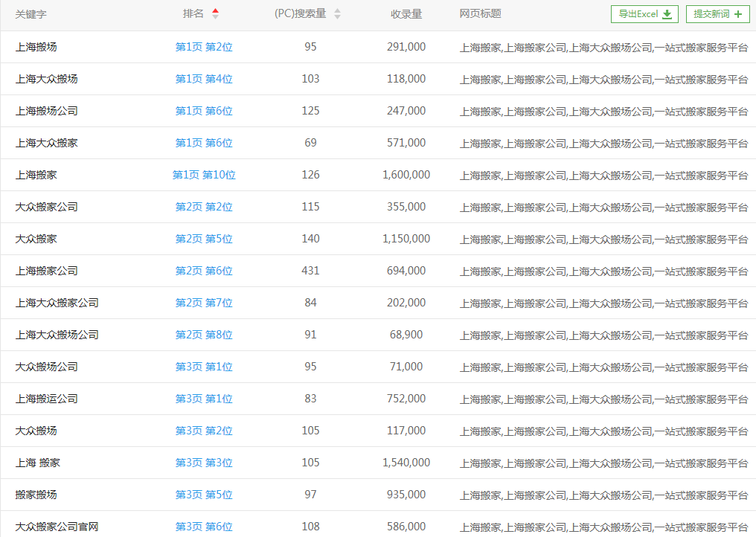Click the 导出Excel export button
The width and height of the screenshot is (756, 537).
pyautogui.click(x=644, y=13)
